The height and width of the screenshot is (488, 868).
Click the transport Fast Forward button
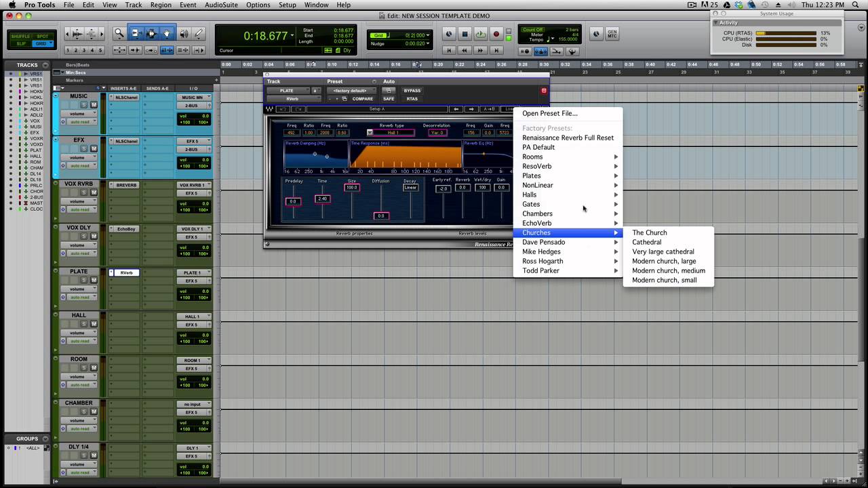[x=481, y=50]
